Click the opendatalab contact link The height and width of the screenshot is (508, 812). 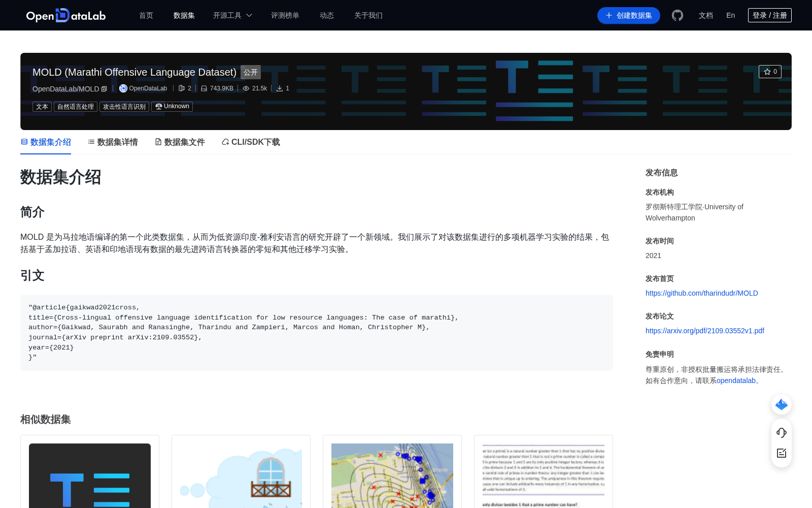[736, 380]
